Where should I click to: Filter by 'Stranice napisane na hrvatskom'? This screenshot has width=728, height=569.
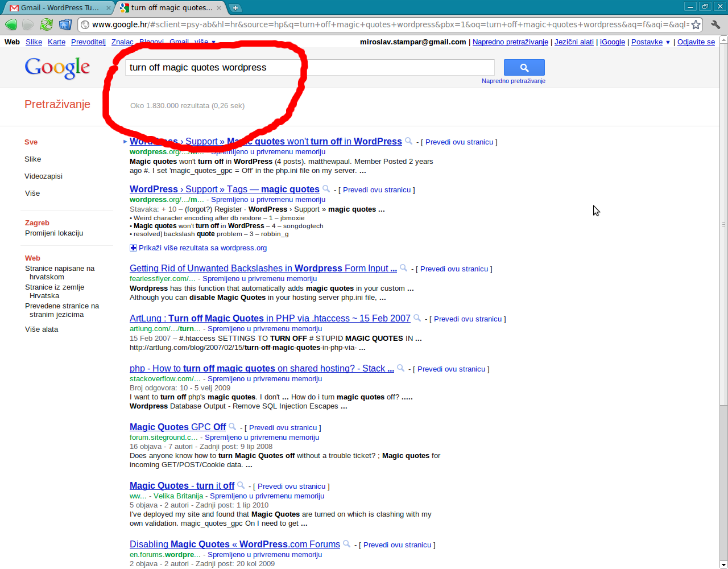[60, 273]
